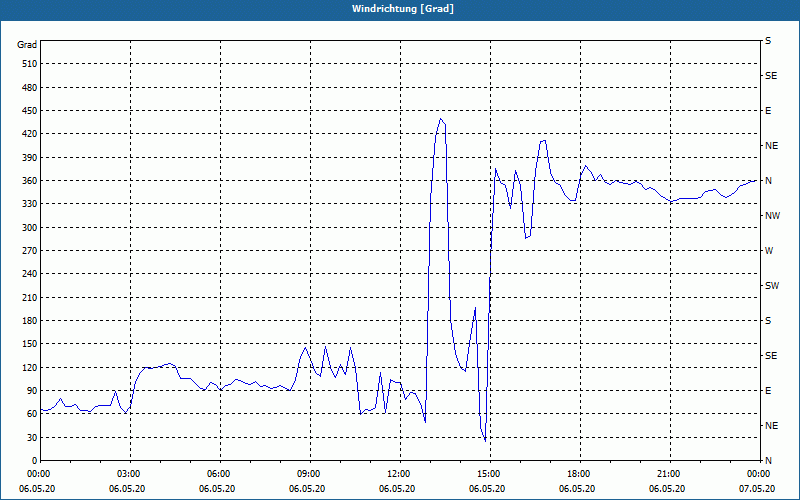Click the 00:00 label above 07.05.20
800x500 pixels.
point(760,473)
